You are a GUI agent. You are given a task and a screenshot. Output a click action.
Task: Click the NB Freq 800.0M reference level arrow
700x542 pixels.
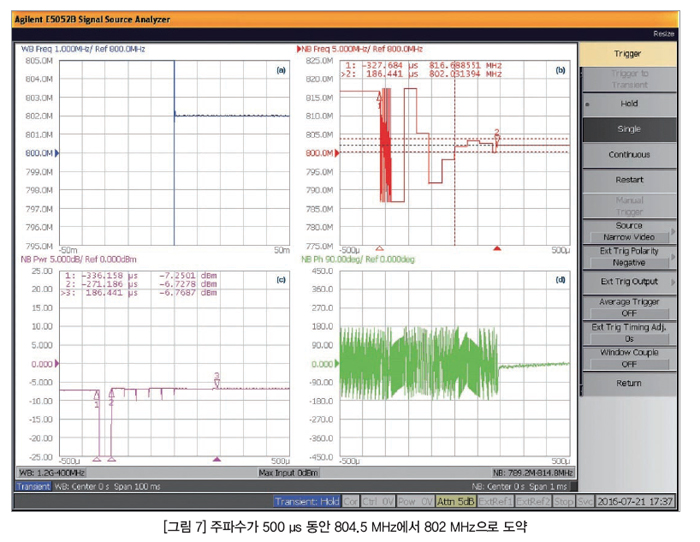[x=337, y=154]
